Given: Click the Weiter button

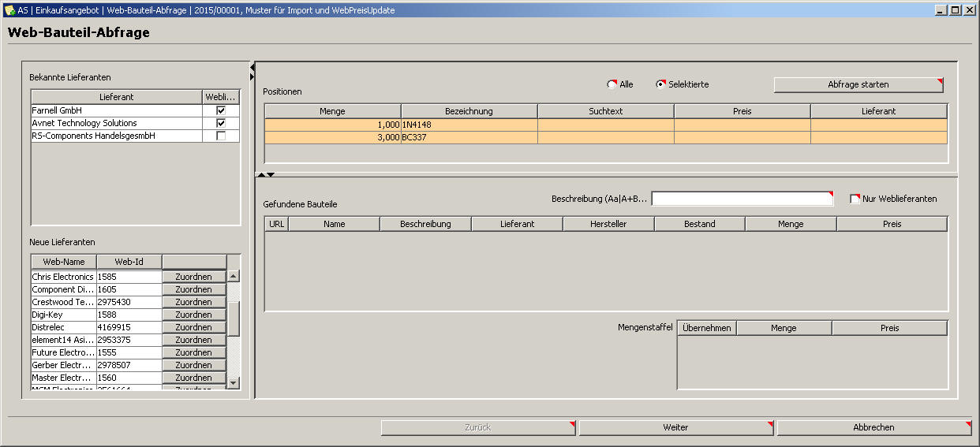Looking at the screenshot, I should (x=676, y=427).
